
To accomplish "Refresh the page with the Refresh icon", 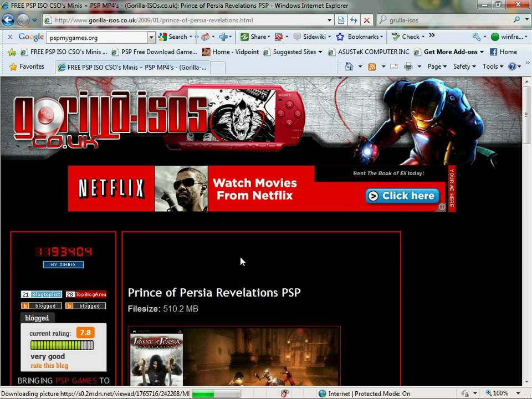I will (354, 20).
